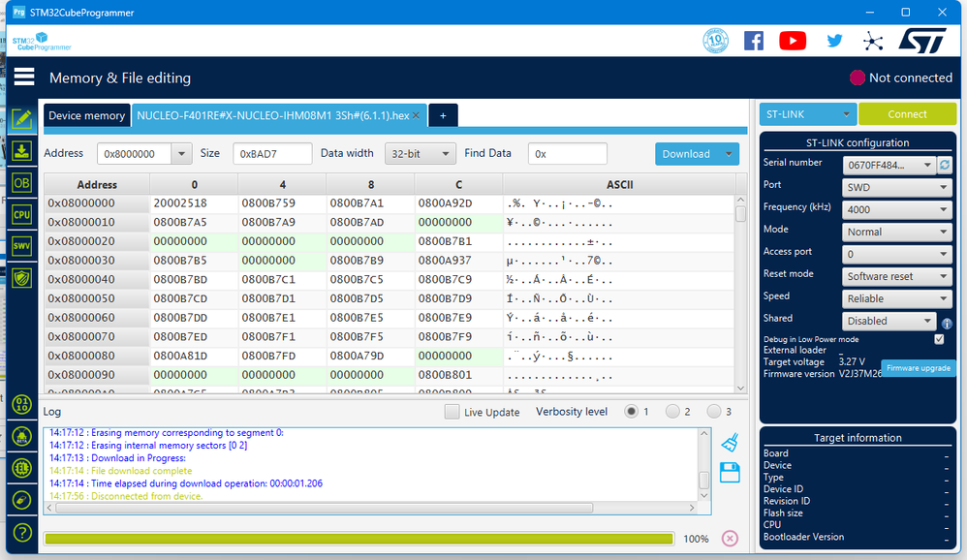Open the Serial number dropdown
Viewport: 967px width, 560px height.
tap(889, 165)
